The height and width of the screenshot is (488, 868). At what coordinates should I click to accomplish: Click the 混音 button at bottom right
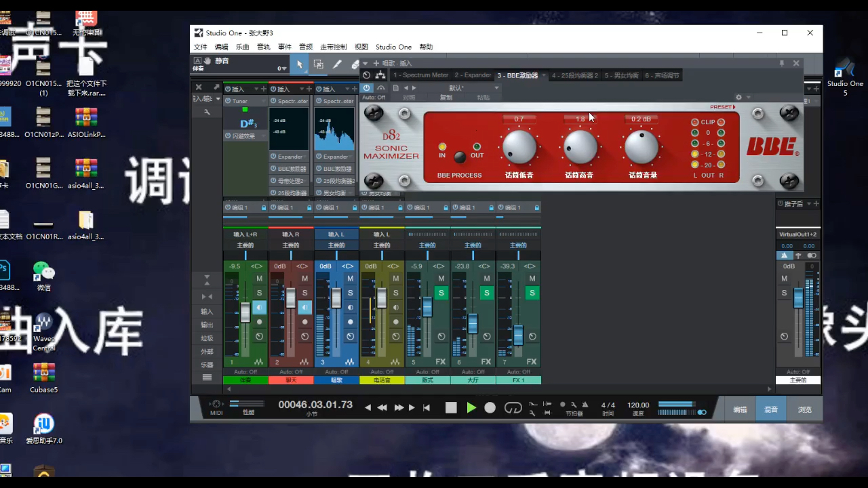click(x=771, y=409)
